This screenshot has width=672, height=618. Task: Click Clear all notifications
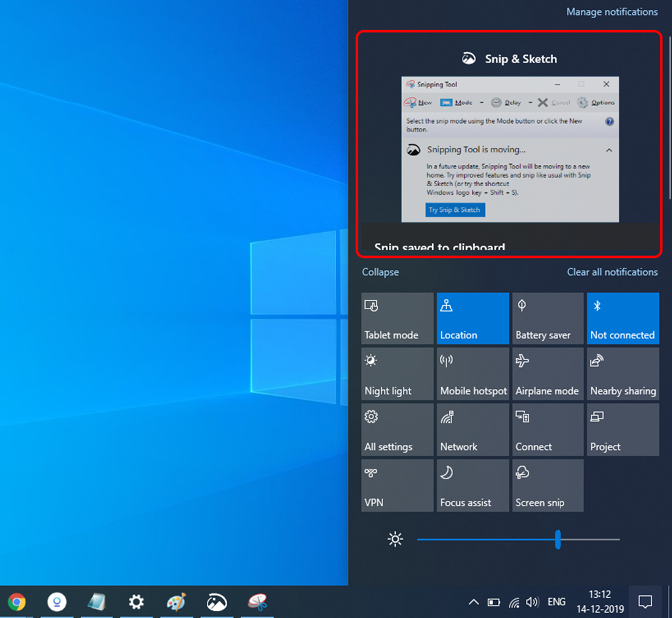(612, 272)
